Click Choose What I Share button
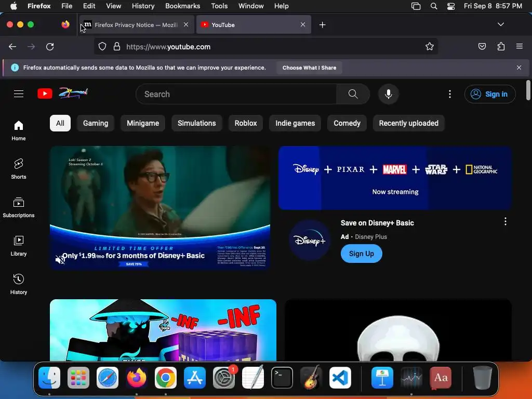This screenshot has height=399, width=532. 309,68
